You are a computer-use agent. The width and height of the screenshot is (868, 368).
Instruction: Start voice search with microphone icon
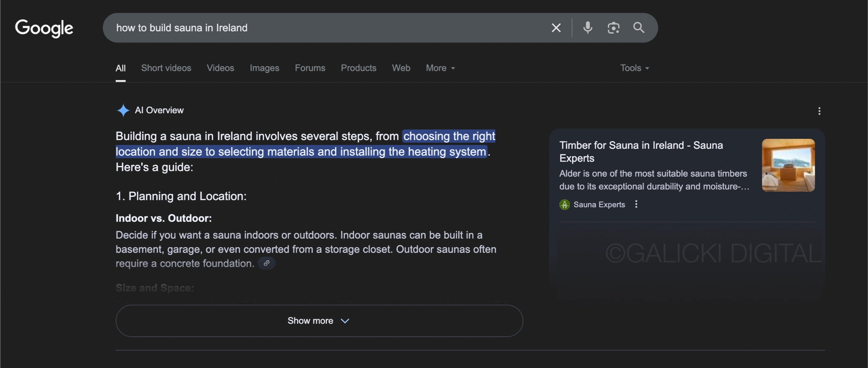click(587, 28)
